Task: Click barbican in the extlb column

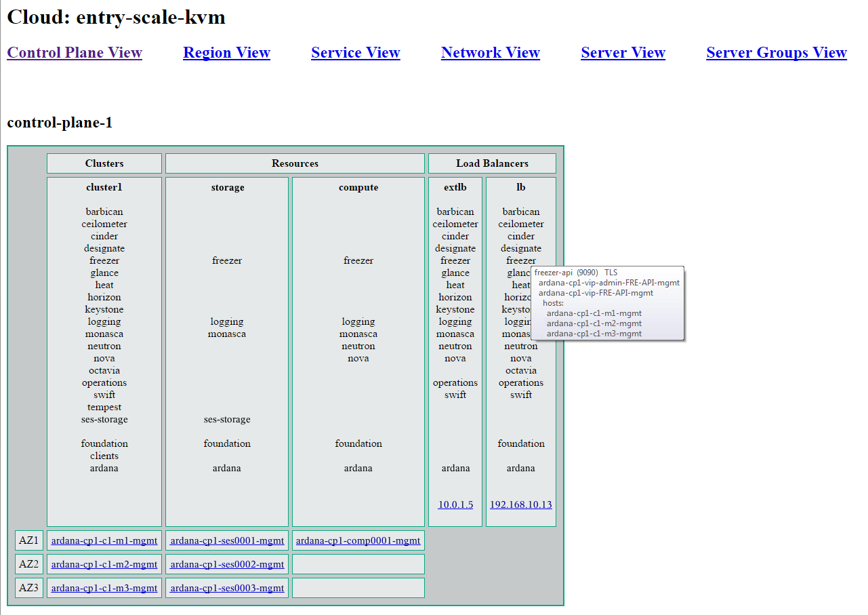Action: click(x=455, y=212)
